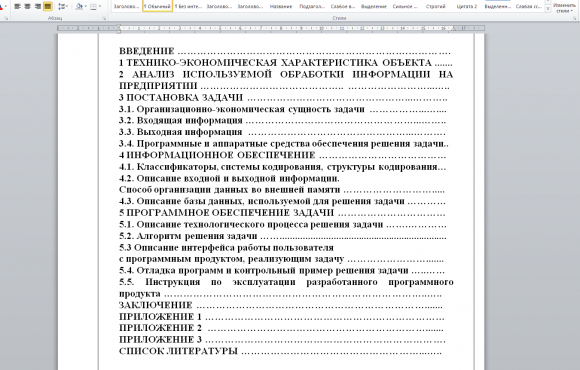The width and height of the screenshot is (580, 370).
Task: Toggle justified alignment button
Action: pyautogui.click(x=48, y=6)
